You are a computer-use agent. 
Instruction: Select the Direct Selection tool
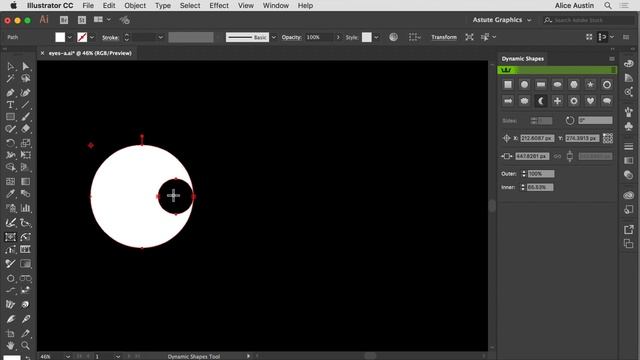[x=26, y=66]
